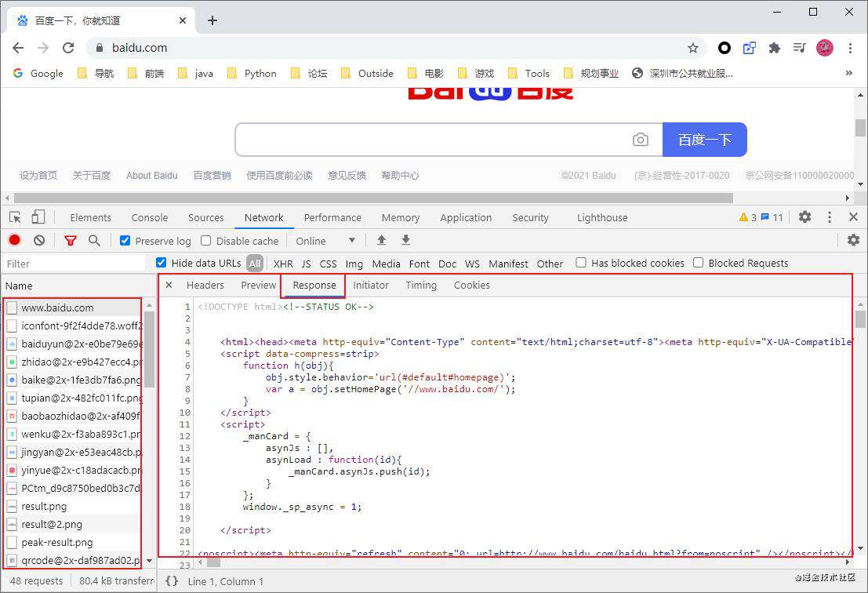Open the Python bookmarks folder
Screen dimensions: 868x593
252,73
